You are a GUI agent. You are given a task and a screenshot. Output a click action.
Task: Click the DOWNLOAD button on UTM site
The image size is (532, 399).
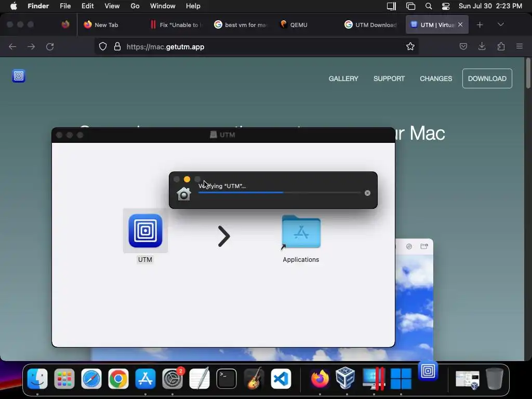coord(487,78)
